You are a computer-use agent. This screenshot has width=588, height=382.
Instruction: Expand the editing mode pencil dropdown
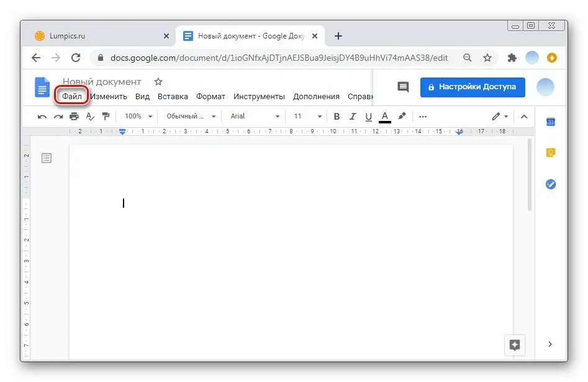coord(500,117)
